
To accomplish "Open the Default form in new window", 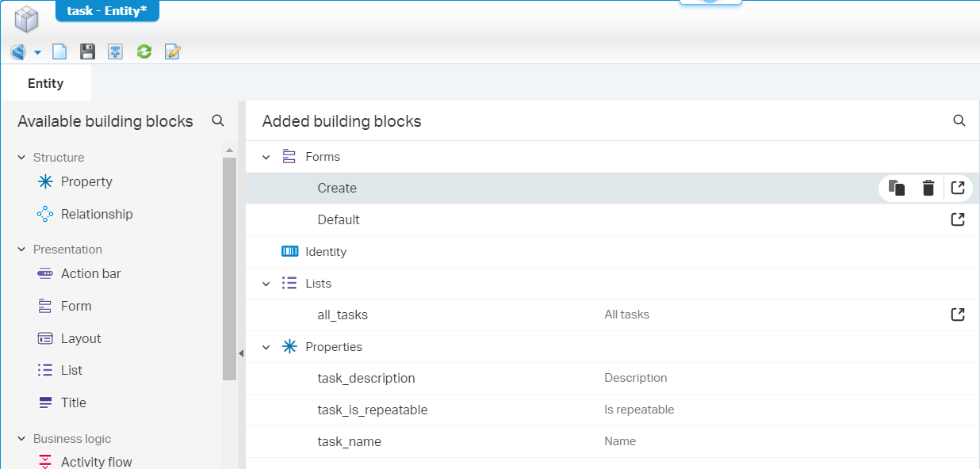I will [958, 219].
